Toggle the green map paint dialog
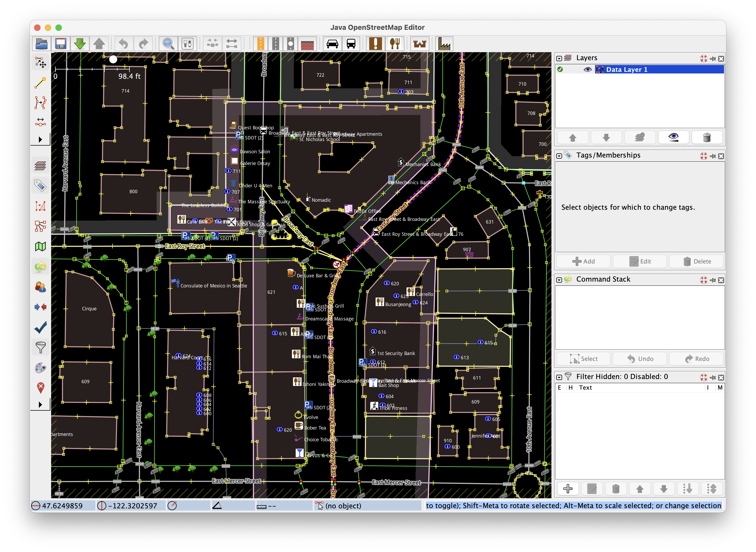Screen dimensions: 756x552 40,247
